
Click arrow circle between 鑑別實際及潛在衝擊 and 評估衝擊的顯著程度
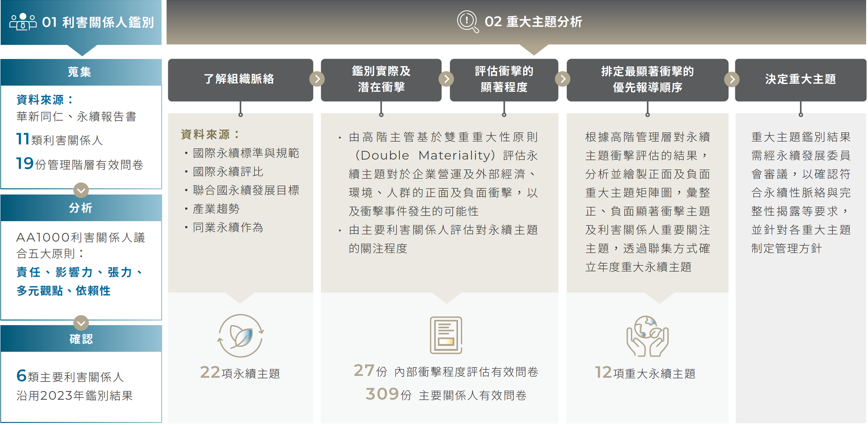coord(446,79)
